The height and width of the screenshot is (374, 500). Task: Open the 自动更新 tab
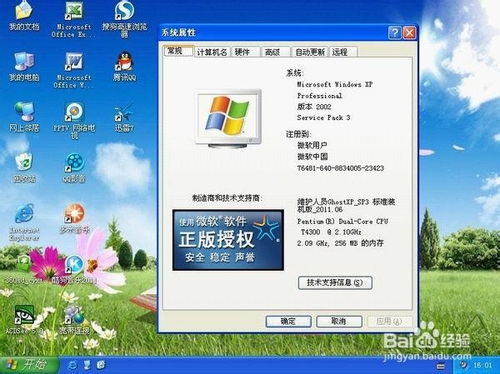tap(310, 52)
